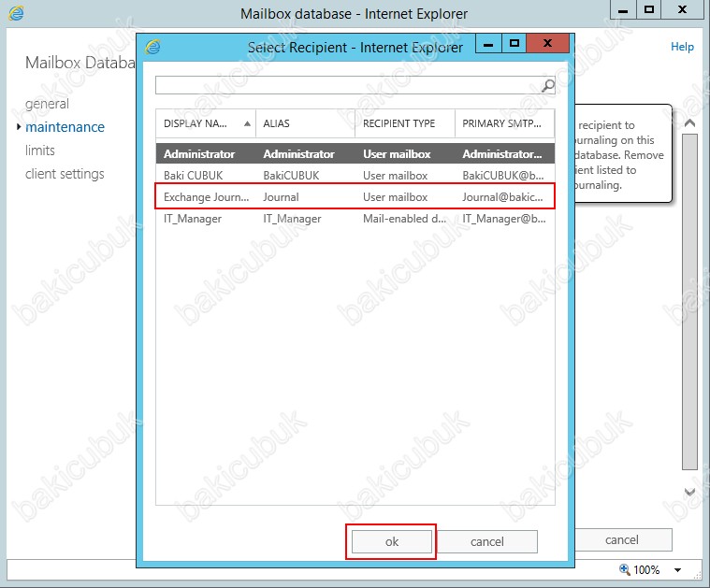
Task: Click the Internet Explorer icon in Mailbox database title bar
Action: (16, 13)
